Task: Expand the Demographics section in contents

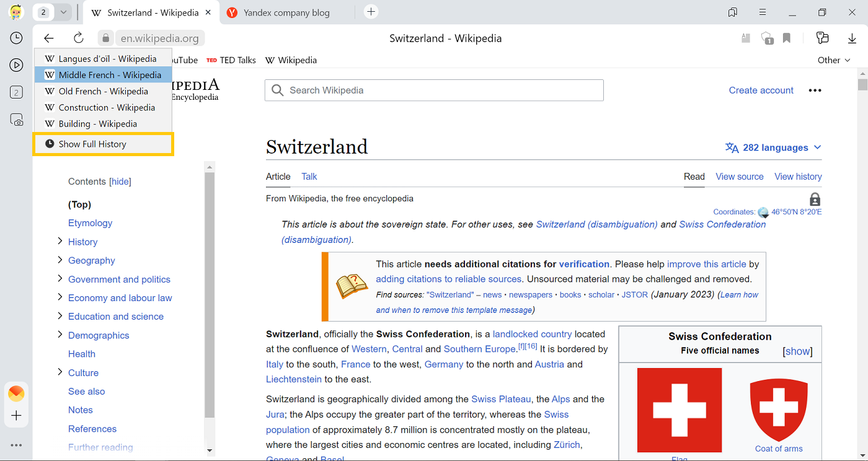Action: [x=60, y=335]
